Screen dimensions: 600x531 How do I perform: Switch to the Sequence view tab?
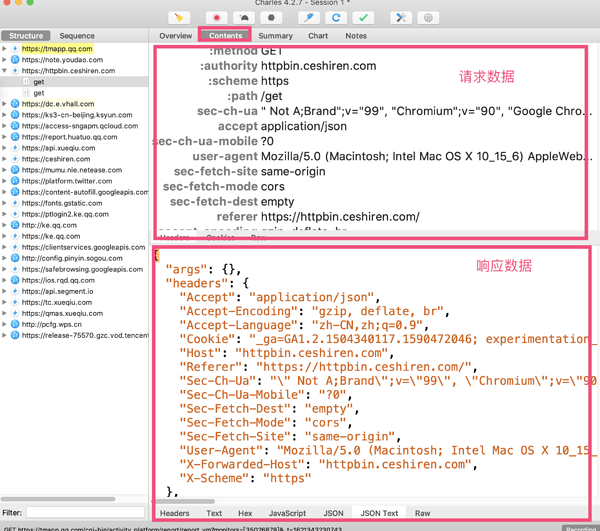click(77, 36)
